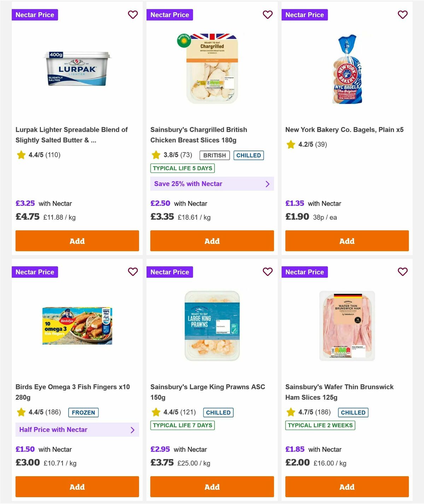Viewport: 424px width, 504px height.
Task: Select the CHILLED tag on King Prawns
Action: [218, 412]
